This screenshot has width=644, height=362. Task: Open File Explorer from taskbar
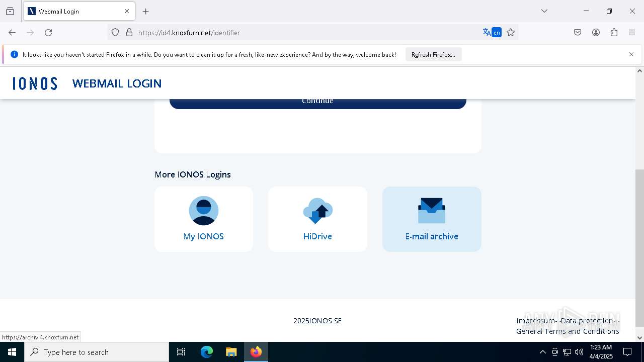point(231,352)
